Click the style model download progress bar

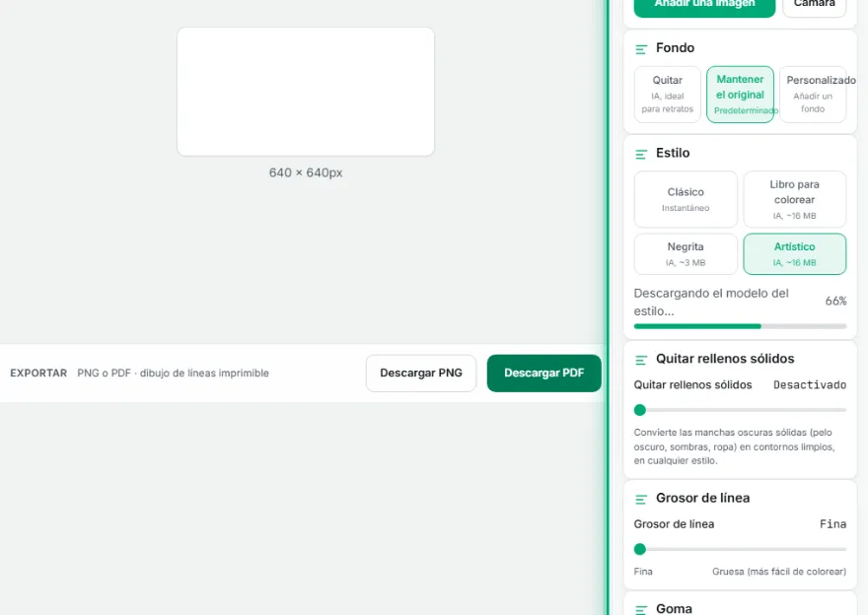(x=740, y=326)
